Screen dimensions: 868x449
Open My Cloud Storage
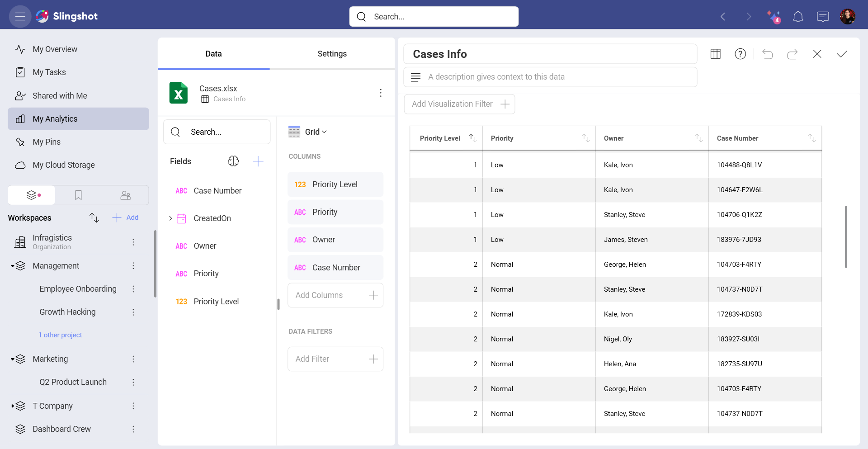(x=78, y=165)
